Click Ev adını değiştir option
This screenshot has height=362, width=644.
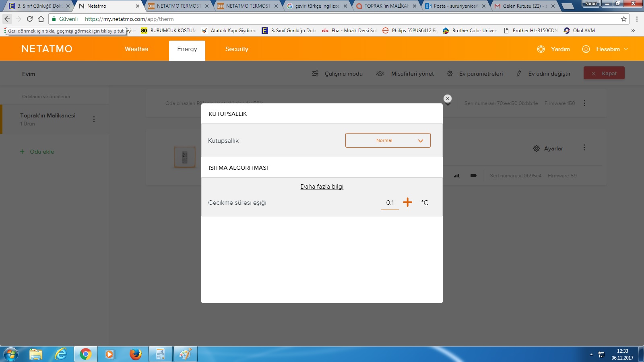549,74
